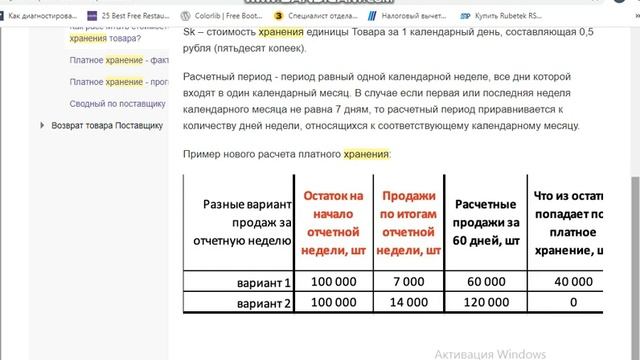The height and width of the screenshot is (360, 640).
Task: Click the WordPress icon of Colorlib bookmark
Action: point(185,16)
